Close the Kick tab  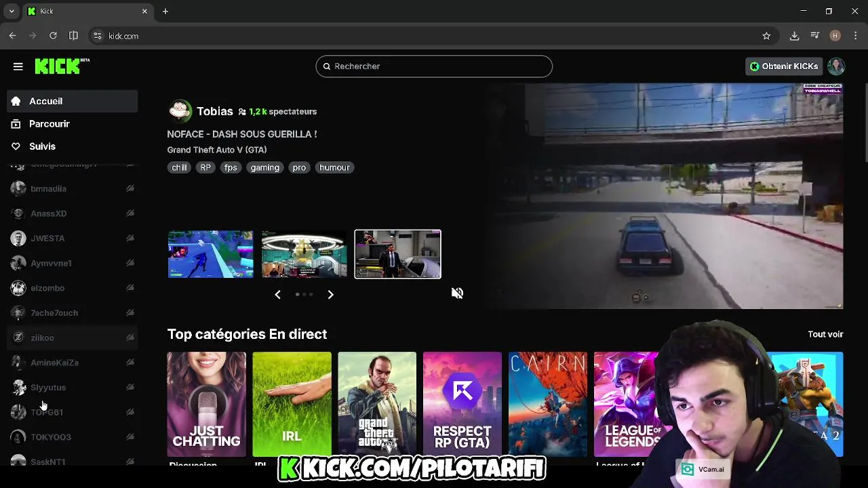[144, 12]
